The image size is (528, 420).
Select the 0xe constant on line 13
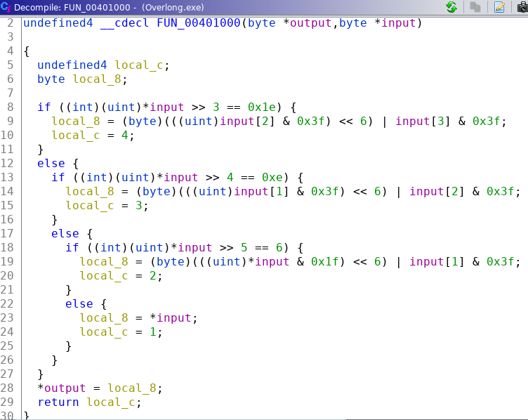(x=272, y=178)
